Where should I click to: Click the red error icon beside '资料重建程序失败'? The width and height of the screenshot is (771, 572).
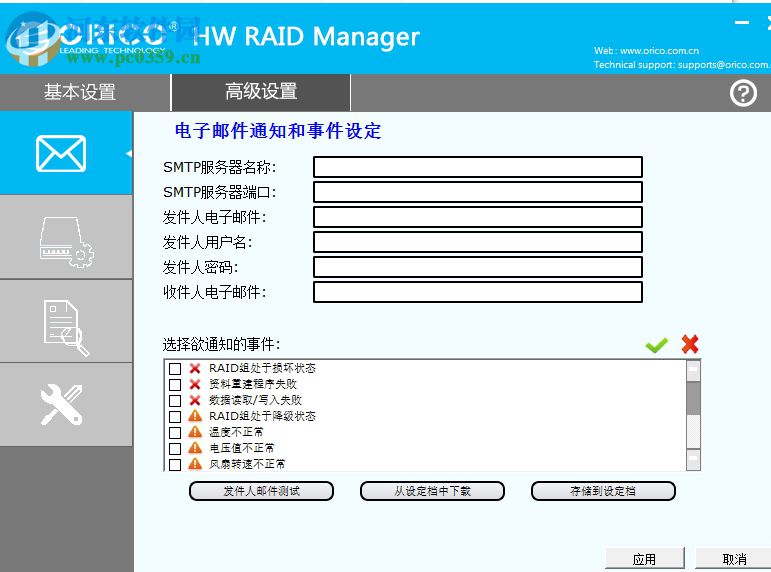[x=195, y=385]
